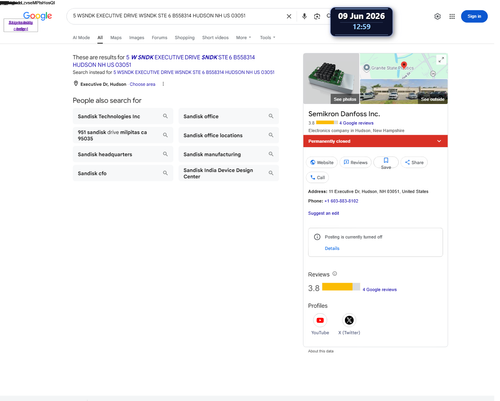Click magnifier icon beside Sandisk Technologies Inc
Image resolution: width=500 pixels, height=401 pixels.
pyautogui.click(x=165, y=116)
